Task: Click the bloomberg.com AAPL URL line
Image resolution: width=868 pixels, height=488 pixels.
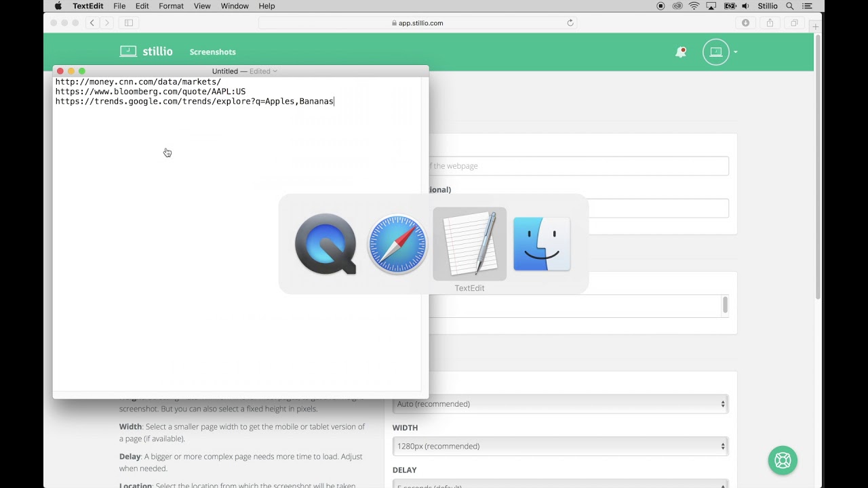Action: [151, 91]
